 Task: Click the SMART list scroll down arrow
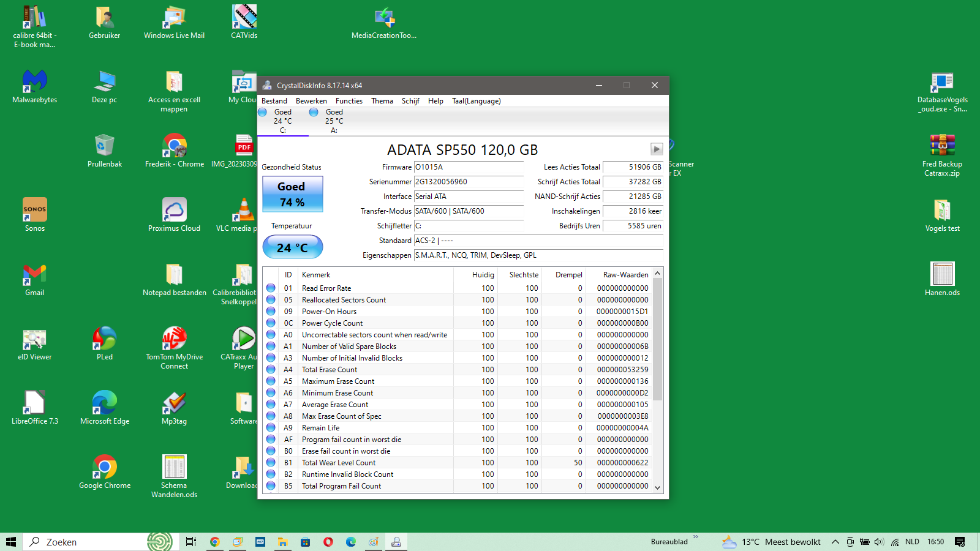click(x=658, y=488)
